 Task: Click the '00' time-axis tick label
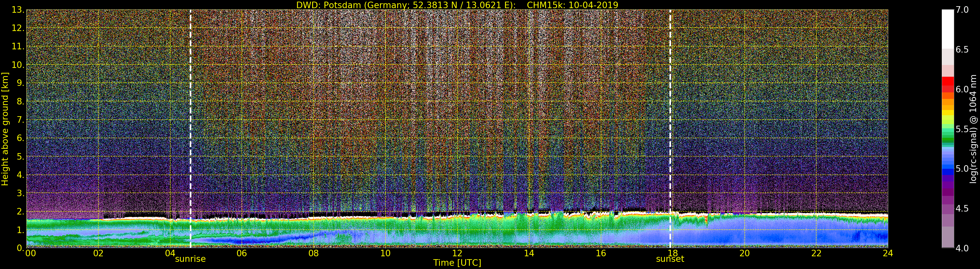30,253
